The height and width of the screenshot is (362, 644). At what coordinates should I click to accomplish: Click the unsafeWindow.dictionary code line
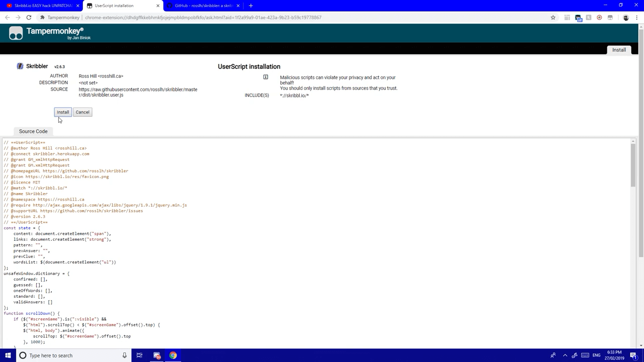click(37, 274)
